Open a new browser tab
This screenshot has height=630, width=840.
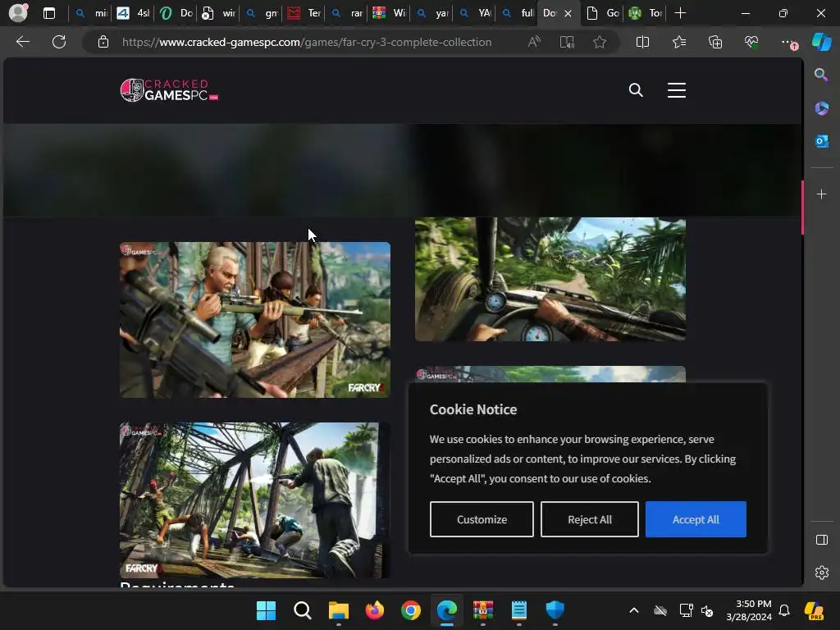coord(680,13)
